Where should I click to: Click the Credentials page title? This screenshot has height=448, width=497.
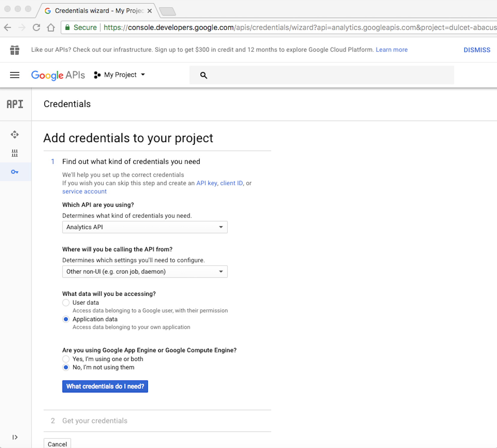[x=67, y=104]
